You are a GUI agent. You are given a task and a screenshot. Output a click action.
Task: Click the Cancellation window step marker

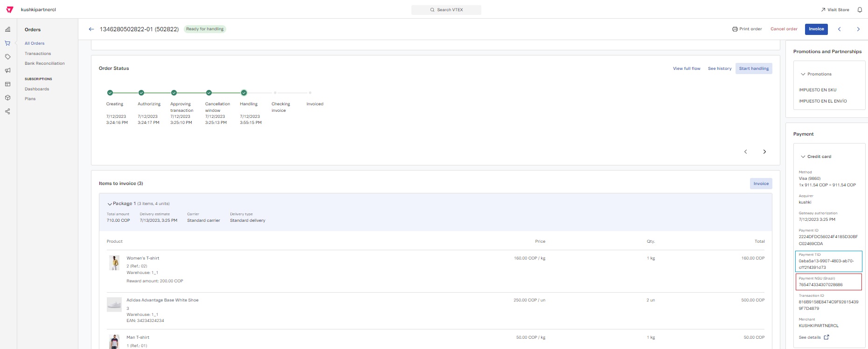pyautogui.click(x=209, y=93)
